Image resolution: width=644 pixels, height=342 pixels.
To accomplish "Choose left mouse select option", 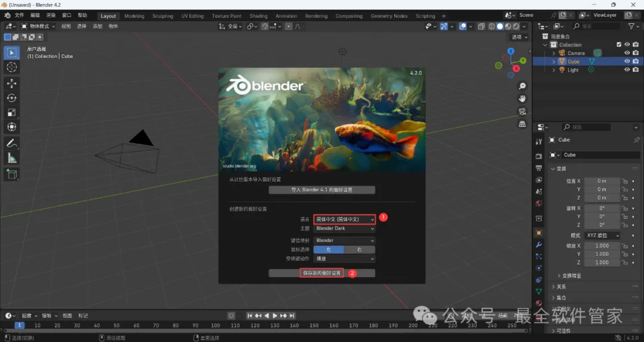I will tap(329, 250).
